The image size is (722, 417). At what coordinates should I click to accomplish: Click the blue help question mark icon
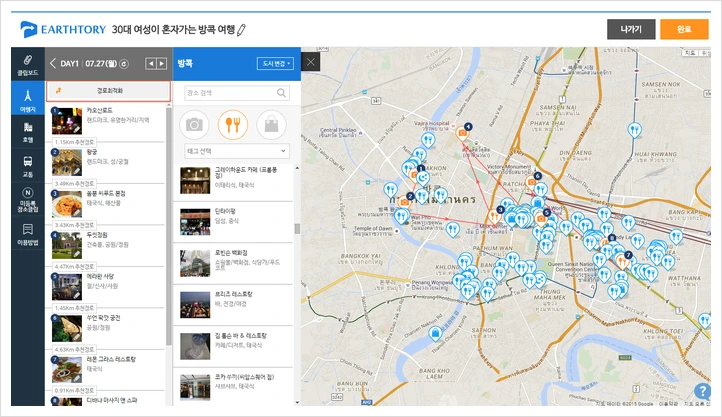[x=702, y=391]
